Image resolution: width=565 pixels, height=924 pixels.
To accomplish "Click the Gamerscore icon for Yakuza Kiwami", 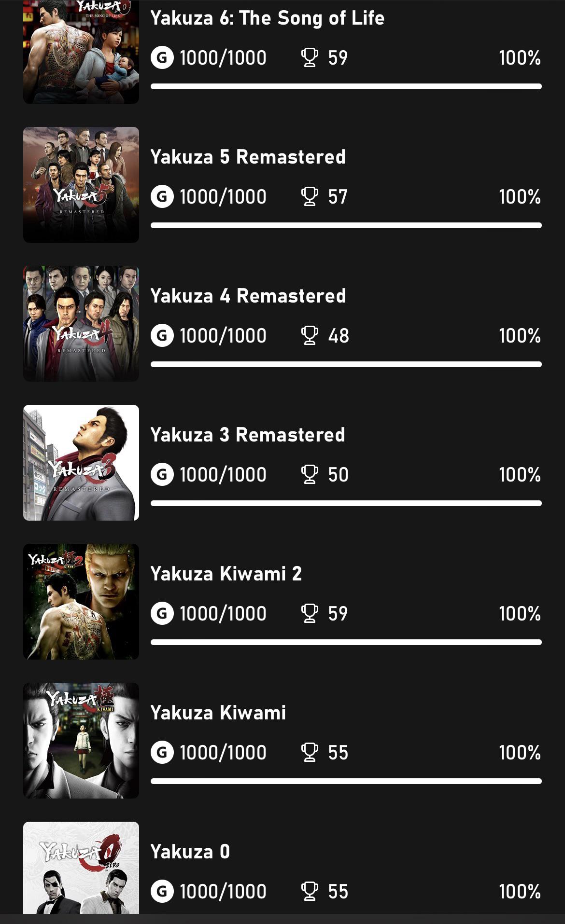I will [162, 753].
